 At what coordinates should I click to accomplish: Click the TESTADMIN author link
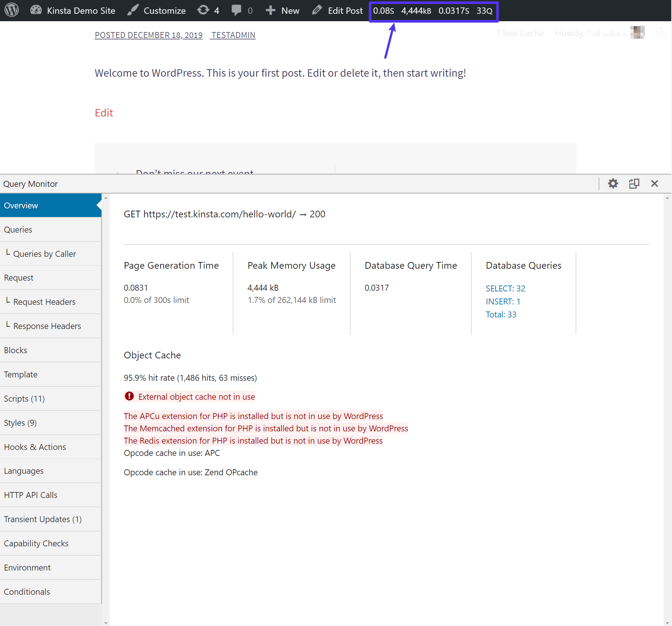coord(233,35)
